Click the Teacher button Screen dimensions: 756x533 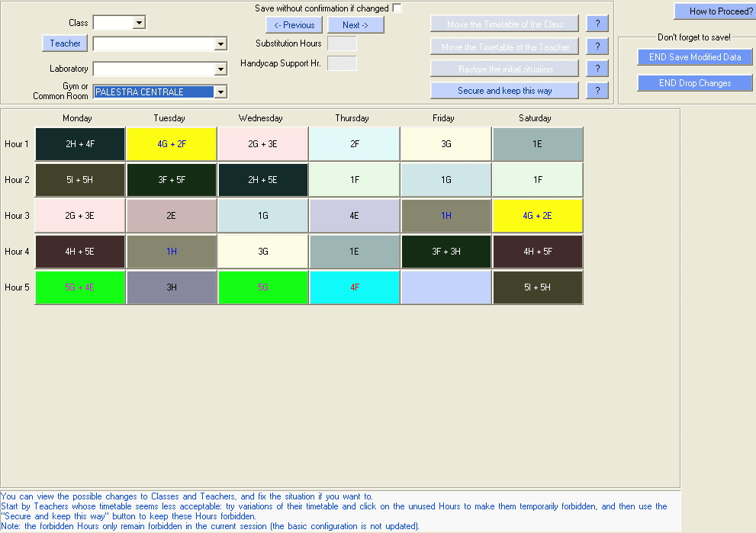tap(65, 43)
